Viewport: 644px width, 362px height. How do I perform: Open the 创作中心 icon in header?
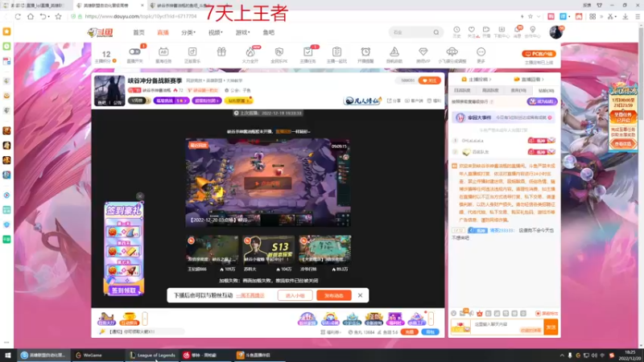(533, 30)
